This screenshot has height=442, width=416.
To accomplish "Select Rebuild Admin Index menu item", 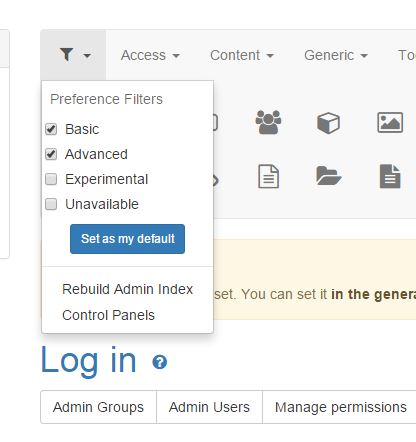I will (x=127, y=289).
